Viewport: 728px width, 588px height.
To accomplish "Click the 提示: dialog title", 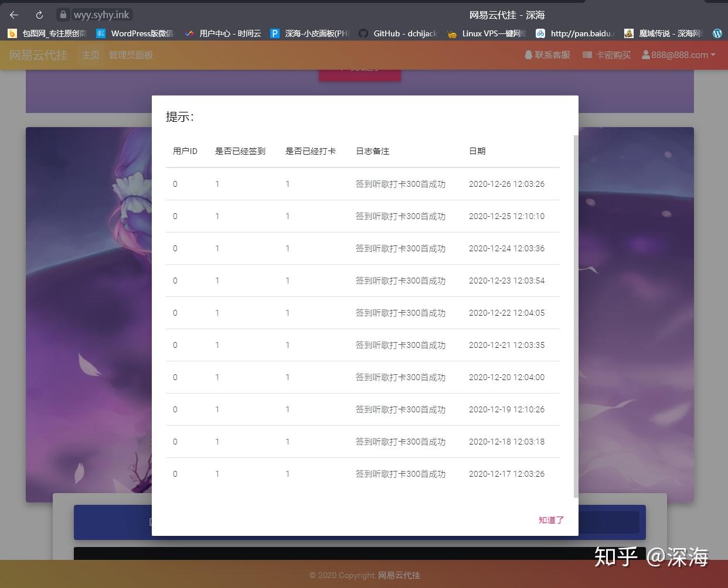I will pyautogui.click(x=180, y=117).
